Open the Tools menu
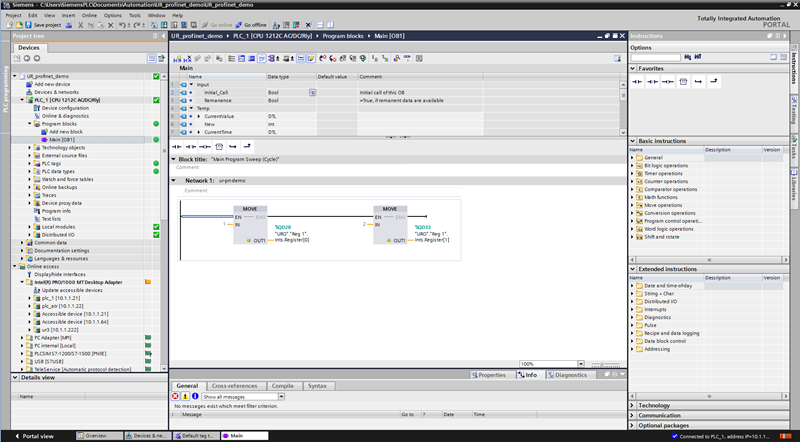 pyautogui.click(x=135, y=15)
